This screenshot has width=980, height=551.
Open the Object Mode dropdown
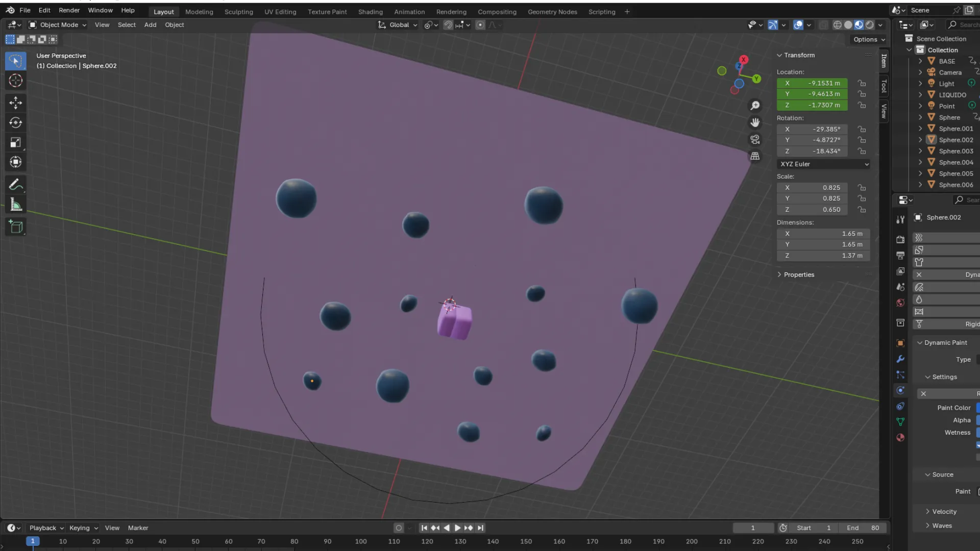coord(57,25)
